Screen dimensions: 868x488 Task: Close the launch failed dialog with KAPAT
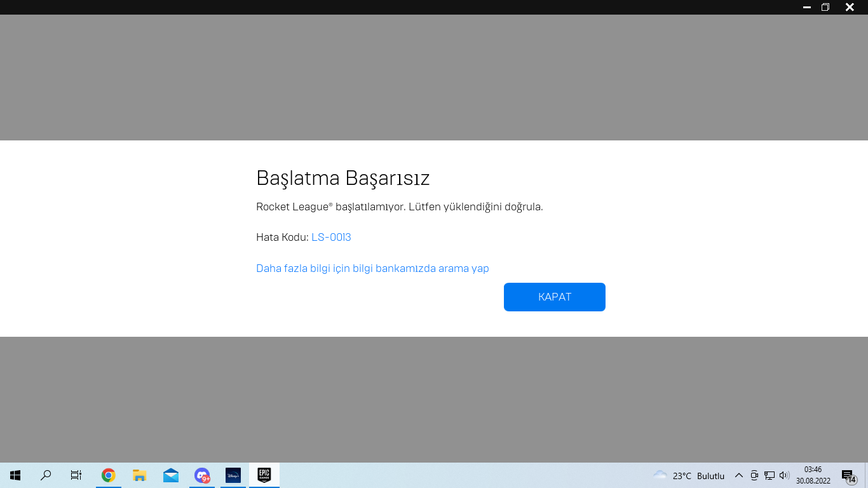[x=554, y=297]
